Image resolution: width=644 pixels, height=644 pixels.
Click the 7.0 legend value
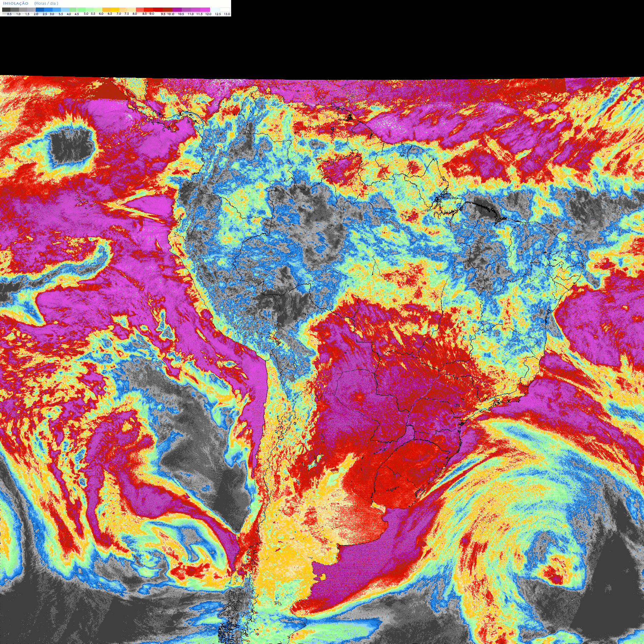[x=119, y=14]
